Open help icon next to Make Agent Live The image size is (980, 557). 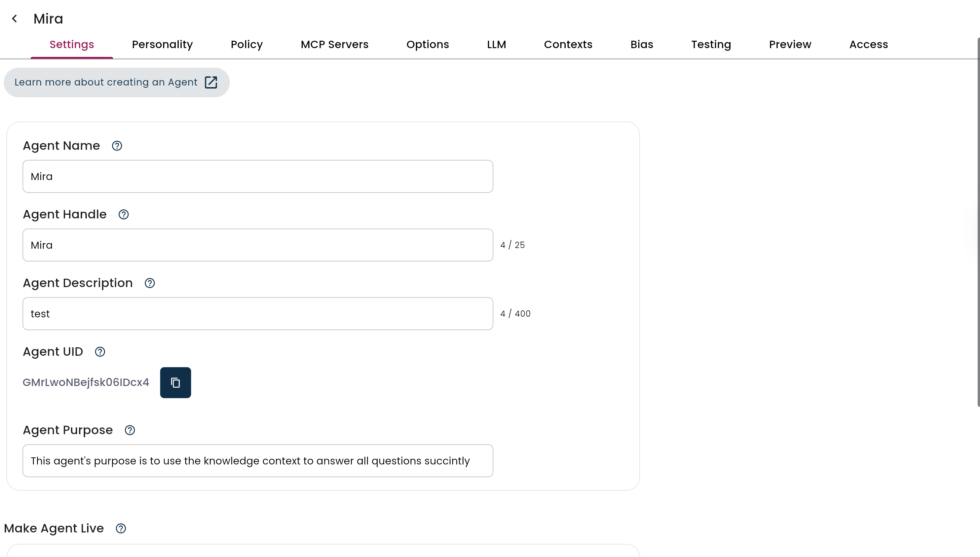pos(121,529)
